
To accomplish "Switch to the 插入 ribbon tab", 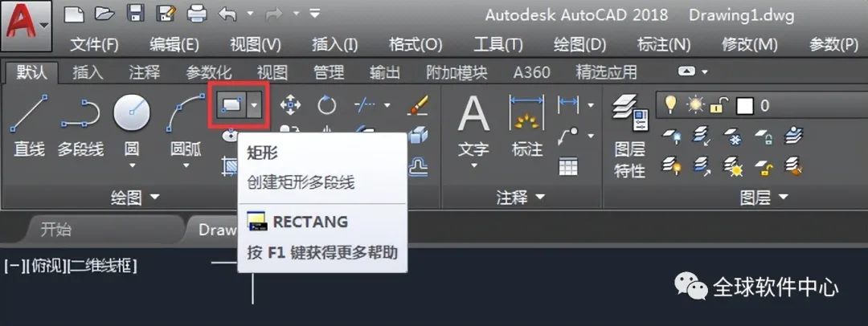I will point(88,72).
